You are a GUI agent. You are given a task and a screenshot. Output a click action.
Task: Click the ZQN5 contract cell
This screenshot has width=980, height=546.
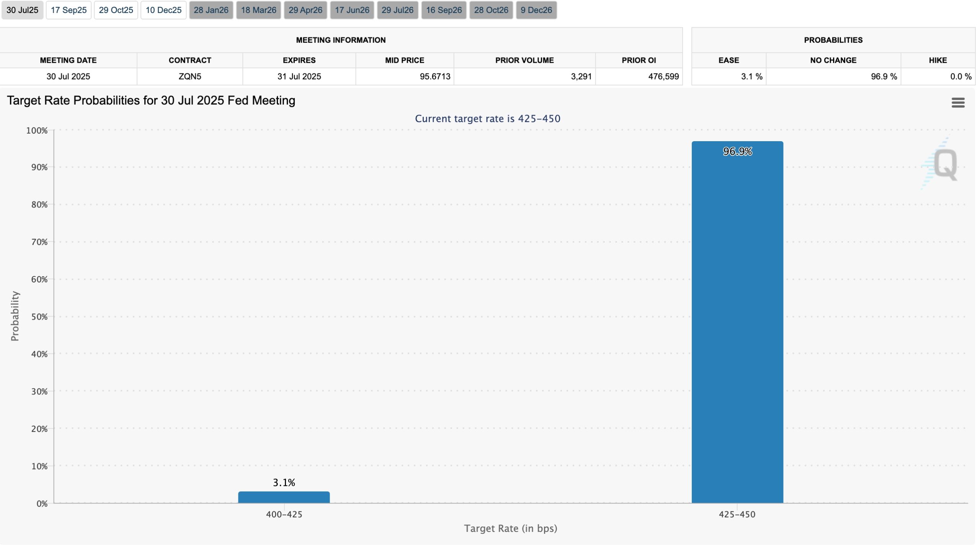[x=189, y=76]
